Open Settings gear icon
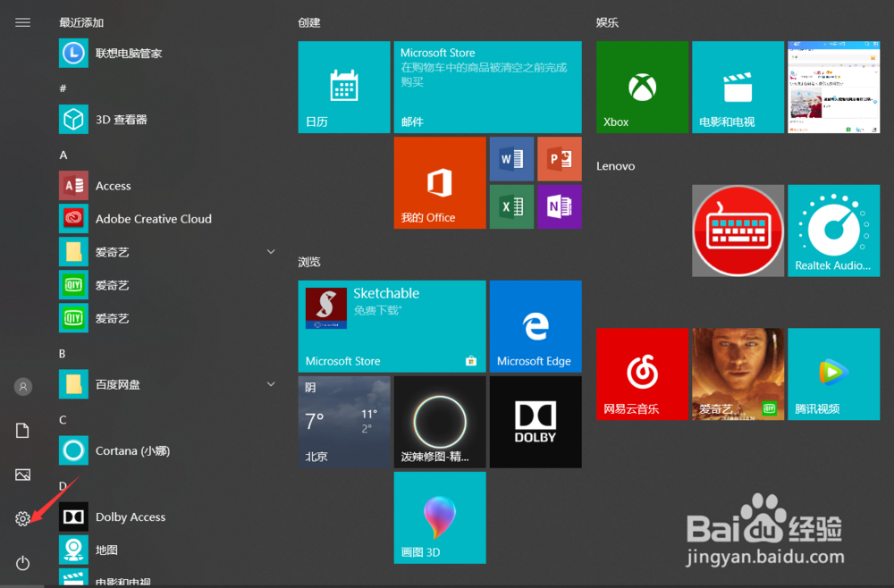The image size is (894, 588). 23,518
